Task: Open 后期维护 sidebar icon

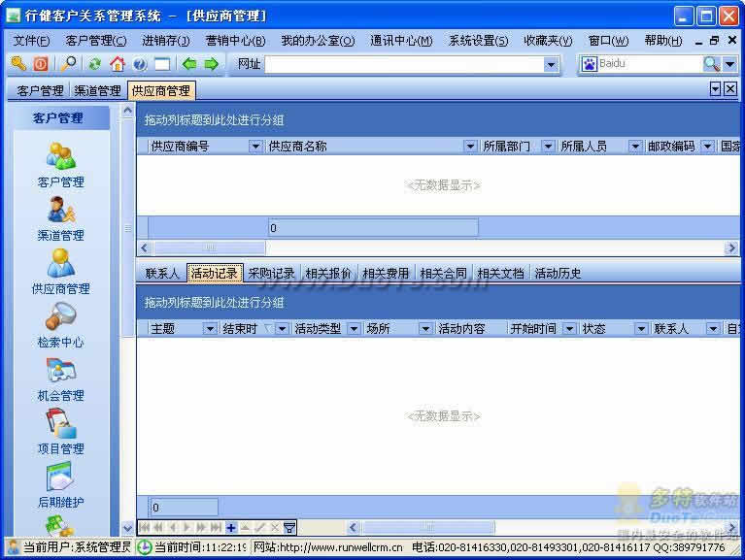Action: pos(60,478)
